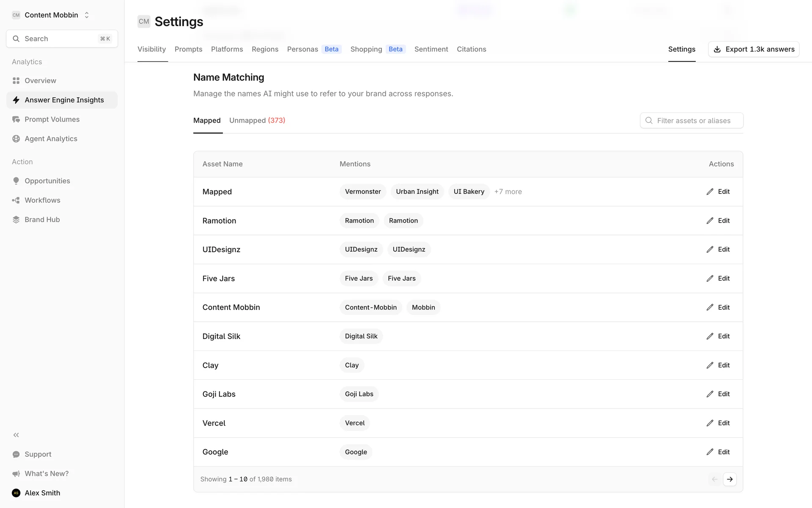Click the What's New megaphone icon
The height and width of the screenshot is (508, 812).
[x=16, y=474]
